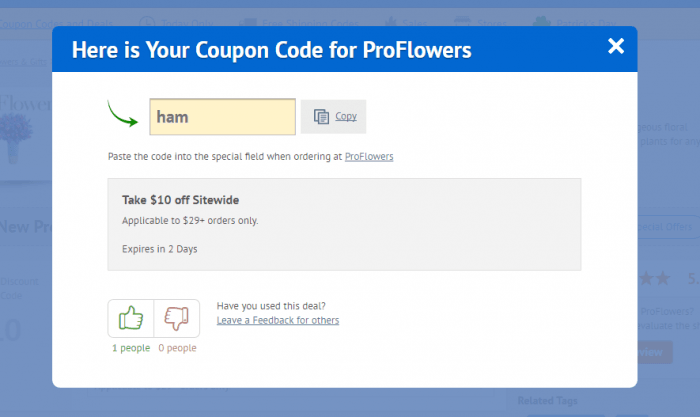Select the coupon code field containing ham

222,117
